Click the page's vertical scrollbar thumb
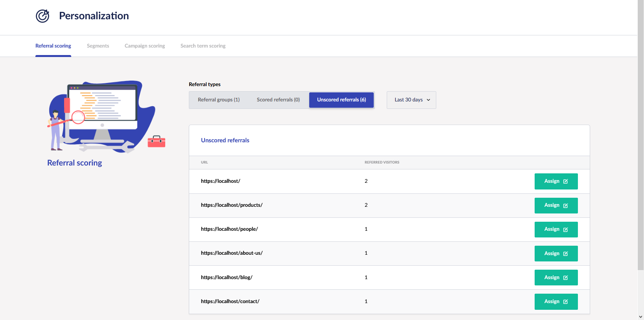The image size is (644, 320). pos(641,135)
